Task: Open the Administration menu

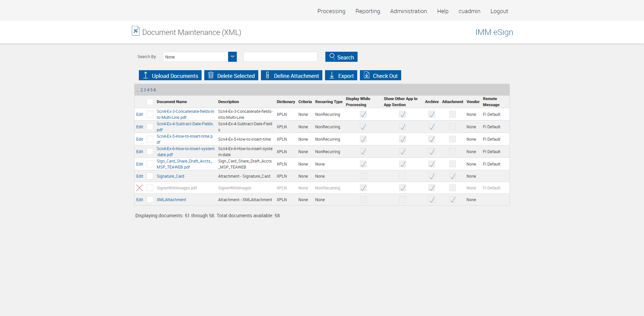Action: (x=408, y=11)
